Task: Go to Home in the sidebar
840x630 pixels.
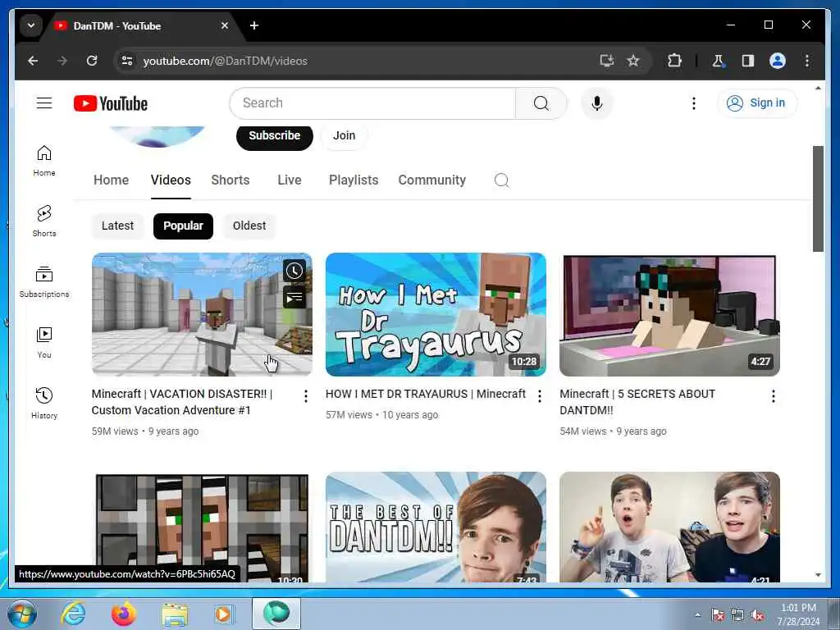Action: 44,161
